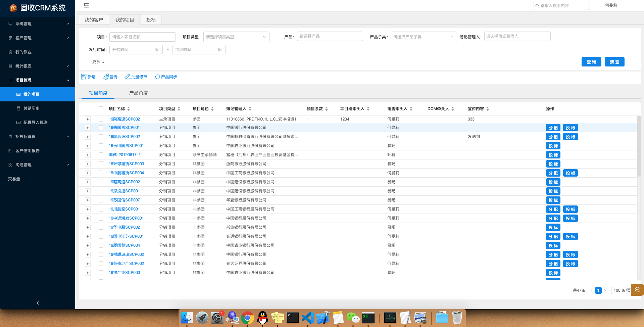This screenshot has height=327, width=644.
Task: Select the 批量修改 (batch edit) icon
Action: pyautogui.click(x=136, y=77)
